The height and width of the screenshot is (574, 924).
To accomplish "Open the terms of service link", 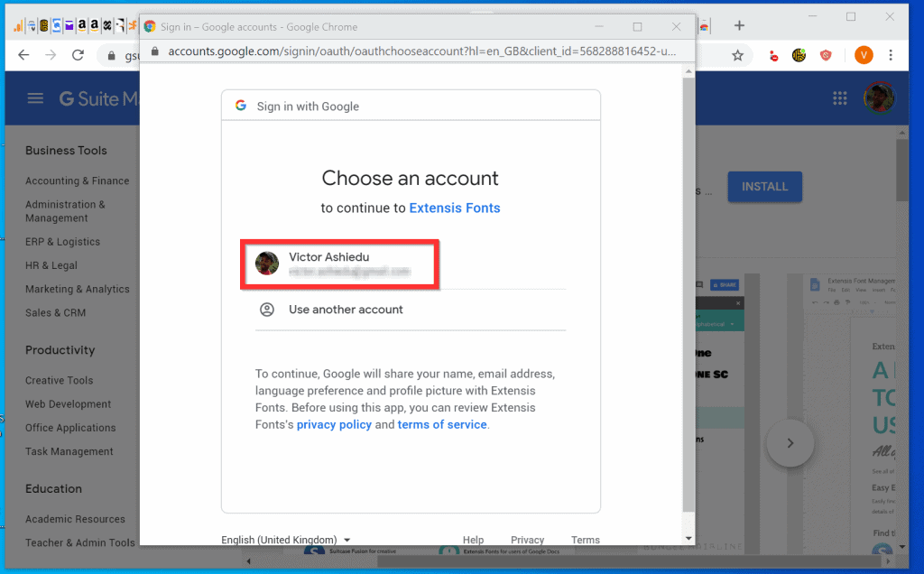I will coord(442,424).
